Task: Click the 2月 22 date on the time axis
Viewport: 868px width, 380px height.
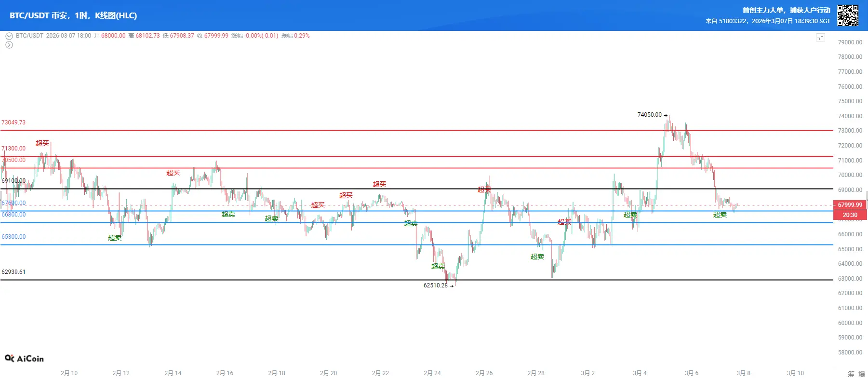Action: pyautogui.click(x=380, y=373)
